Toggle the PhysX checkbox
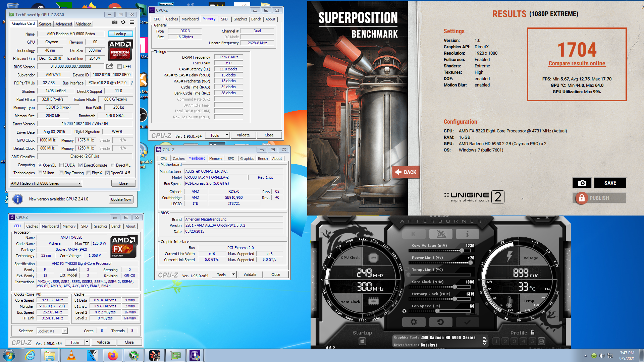 click(x=89, y=173)
